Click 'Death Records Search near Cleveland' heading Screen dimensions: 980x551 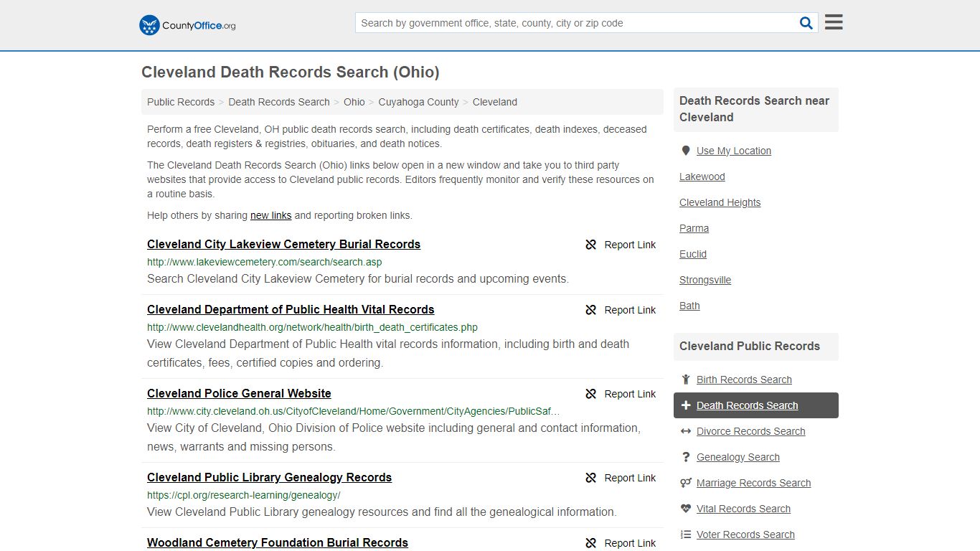point(755,109)
